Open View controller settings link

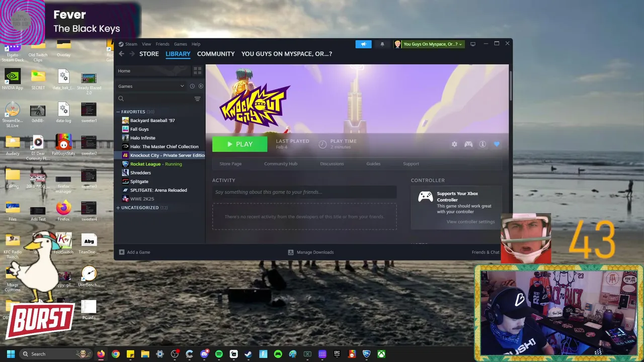[x=470, y=222]
